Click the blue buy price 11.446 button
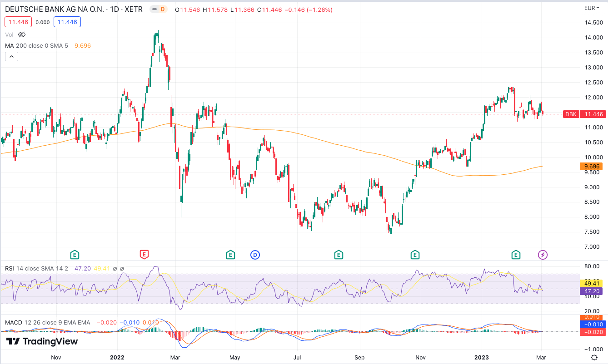This screenshot has height=364, width=608. click(x=66, y=22)
